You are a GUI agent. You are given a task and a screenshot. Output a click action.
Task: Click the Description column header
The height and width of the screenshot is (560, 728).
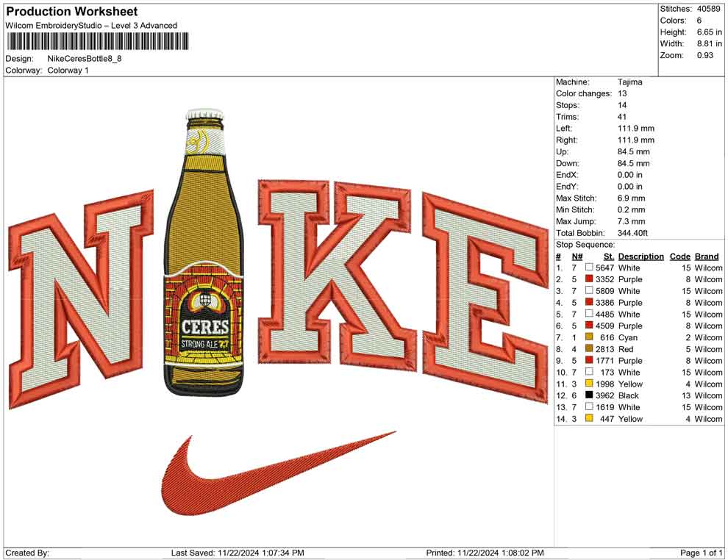click(x=640, y=256)
